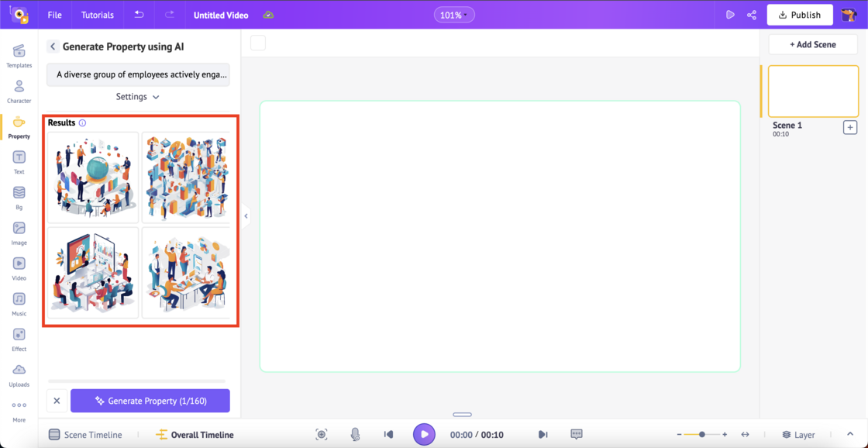Open the Text tool panel

19,160
